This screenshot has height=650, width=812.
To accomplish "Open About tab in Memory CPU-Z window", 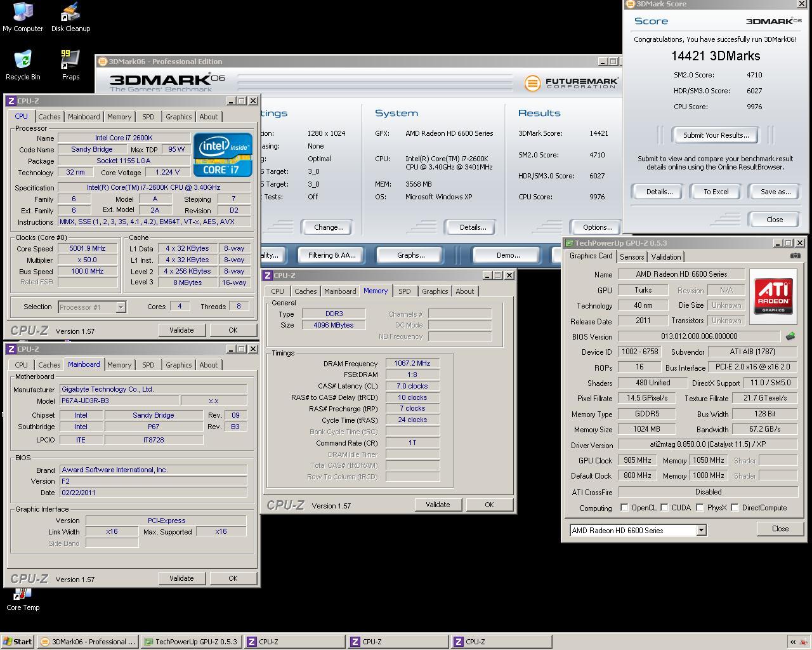I will point(465,291).
